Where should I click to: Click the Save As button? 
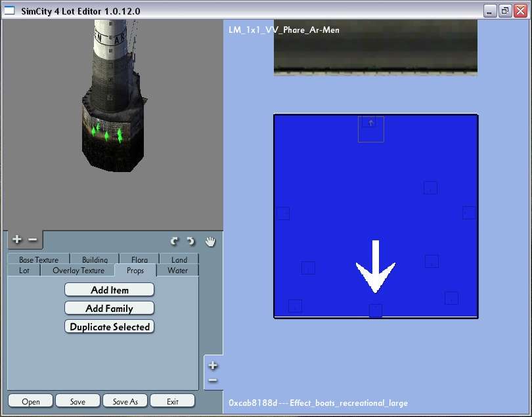pyautogui.click(x=125, y=401)
